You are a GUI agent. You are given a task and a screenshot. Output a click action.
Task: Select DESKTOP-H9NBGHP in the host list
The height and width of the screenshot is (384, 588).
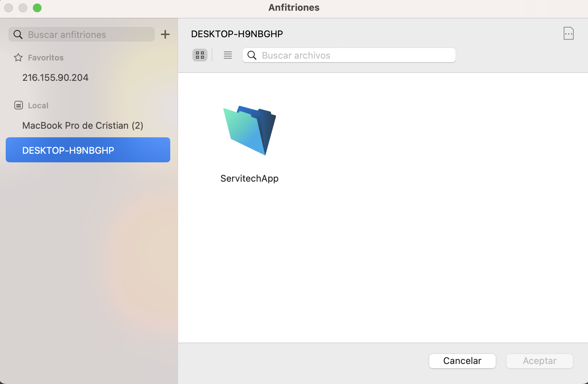88,150
